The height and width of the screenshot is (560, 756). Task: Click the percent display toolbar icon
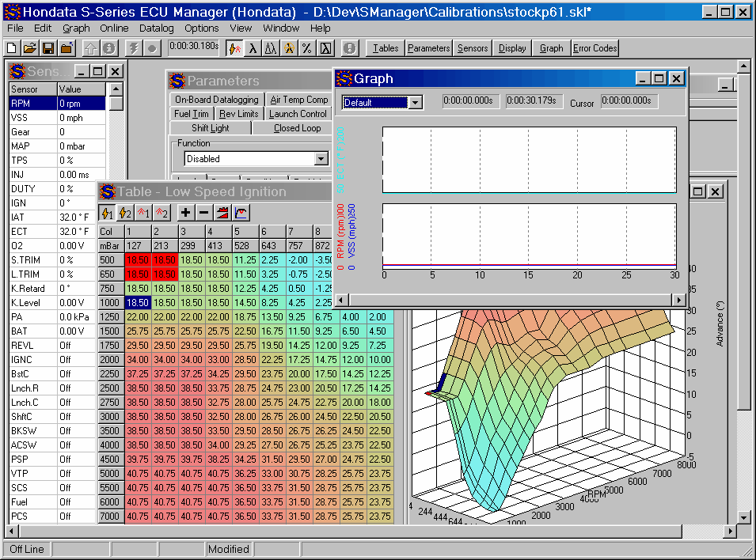307,48
